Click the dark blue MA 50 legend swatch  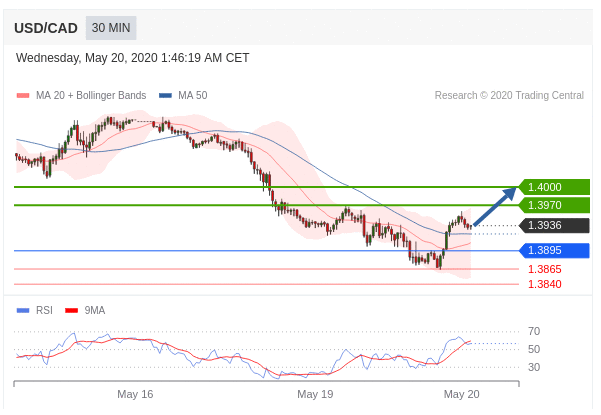tap(165, 95)
